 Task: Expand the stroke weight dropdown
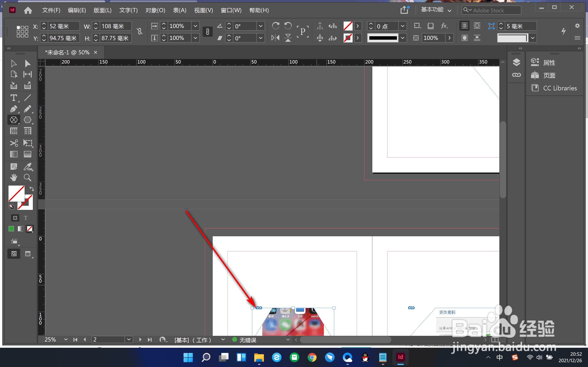402,26
